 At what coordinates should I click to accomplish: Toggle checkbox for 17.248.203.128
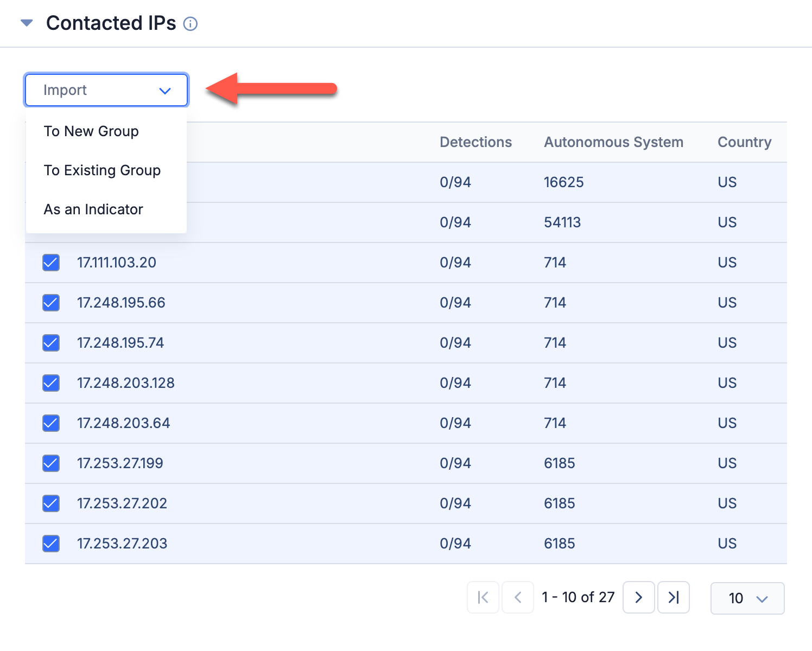coord(51,383)
